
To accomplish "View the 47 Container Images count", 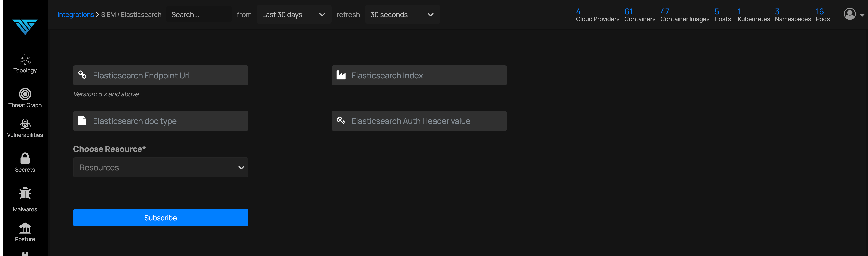I will click(x=685, y=15).
